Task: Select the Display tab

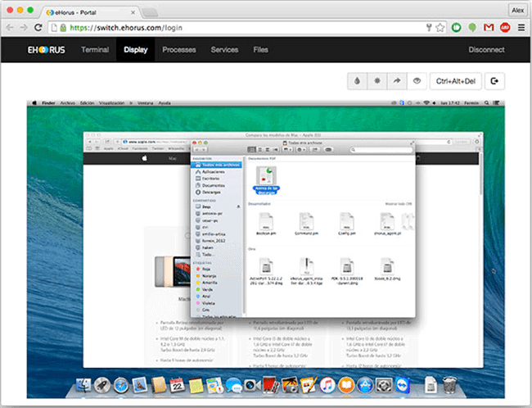Action: (135, 50)
